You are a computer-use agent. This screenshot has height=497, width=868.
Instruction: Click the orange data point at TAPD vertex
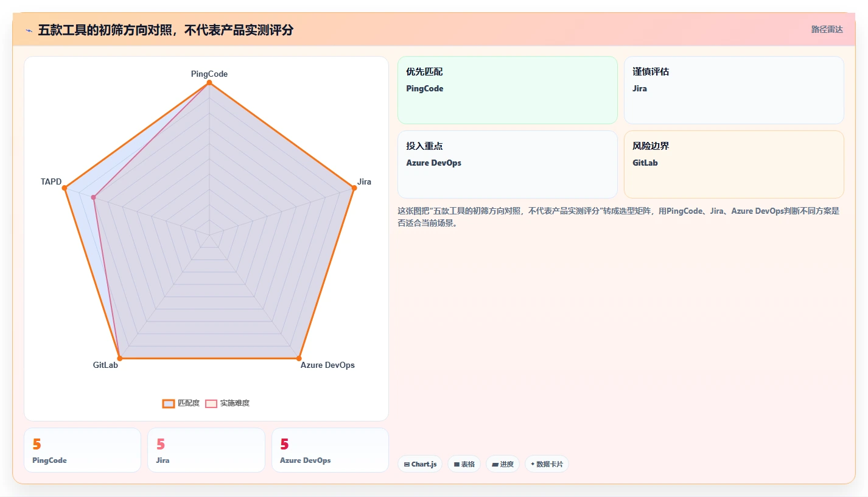point(65,188)
